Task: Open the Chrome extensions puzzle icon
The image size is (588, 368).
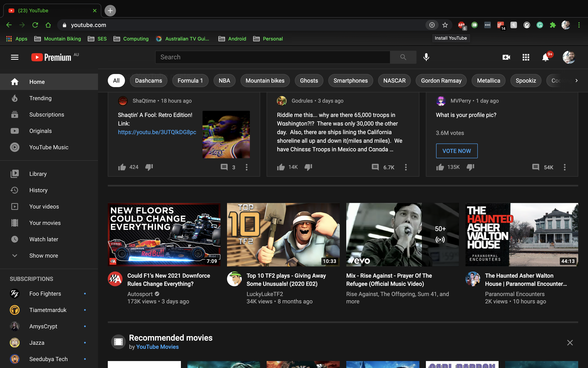Action: [x=553, y=25]
